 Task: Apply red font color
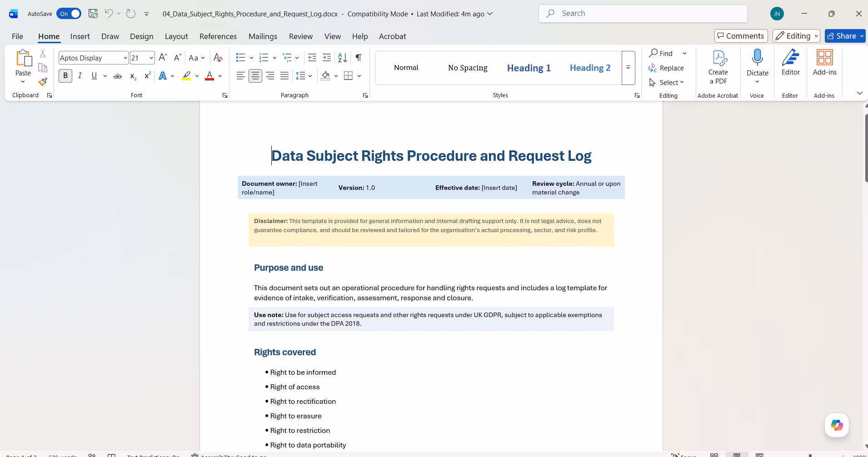pyautogui.click(x=210, y=76)
